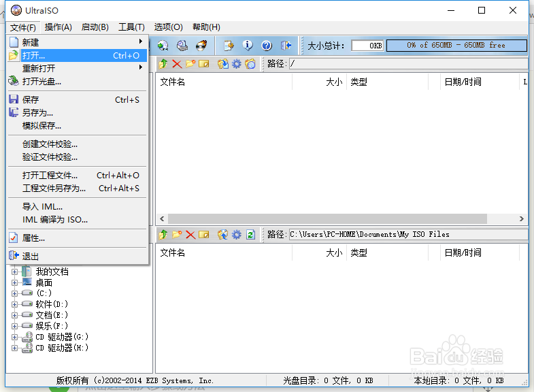This screenshot has height=392, width=534.
Task: Select IML 编译为 ISO... menu entry
Action: [x=78, y=220]
